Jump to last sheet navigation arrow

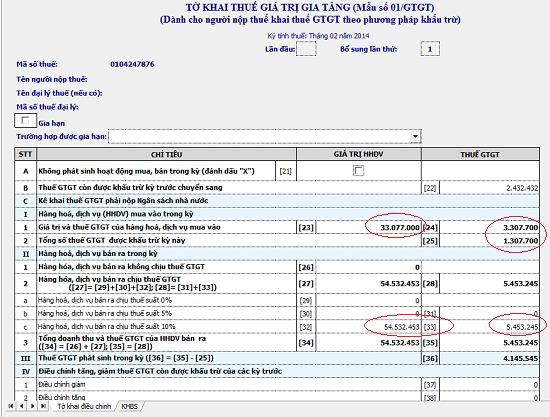(x=43, y=406)
